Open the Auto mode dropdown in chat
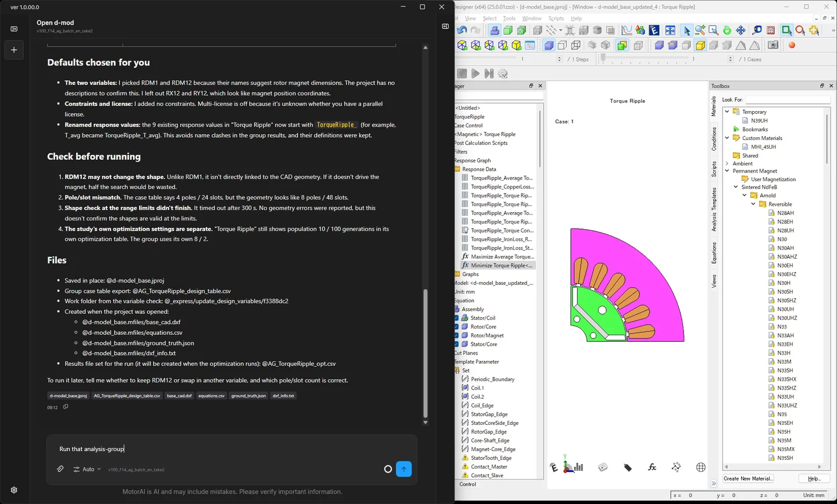 [87, 469]
